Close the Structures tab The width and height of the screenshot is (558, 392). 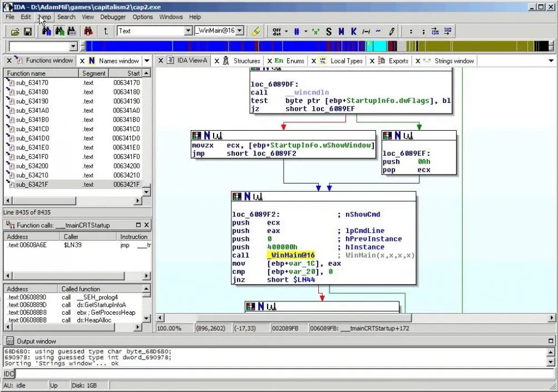point(217,61)
